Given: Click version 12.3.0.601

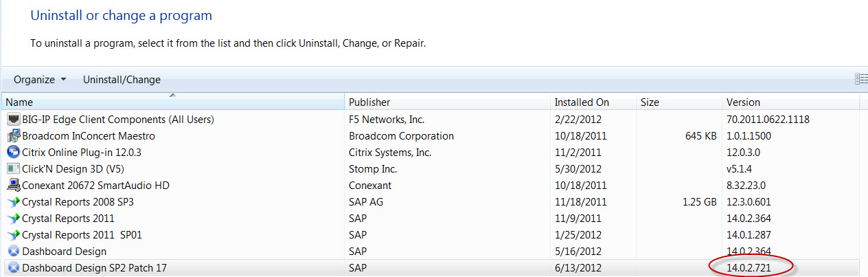Looking at the screenshot, I should pos(751,202).
